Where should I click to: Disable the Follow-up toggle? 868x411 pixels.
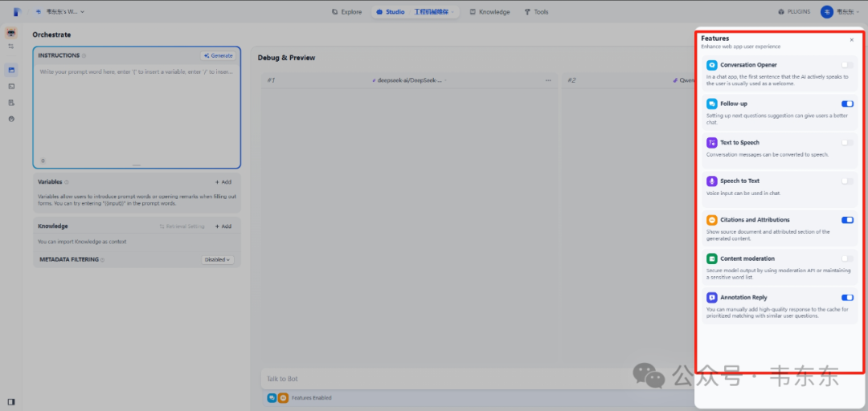(x=847, y=104)
